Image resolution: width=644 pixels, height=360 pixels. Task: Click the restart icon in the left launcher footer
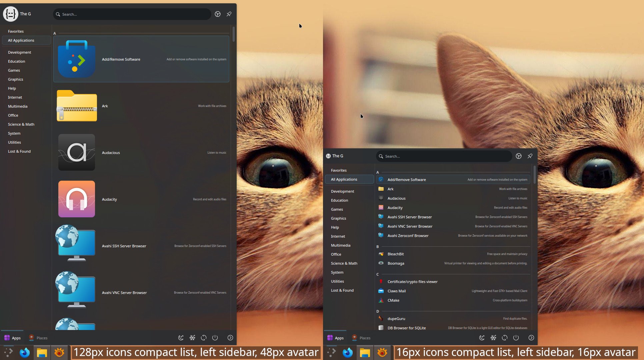click(x=204, y=338)
